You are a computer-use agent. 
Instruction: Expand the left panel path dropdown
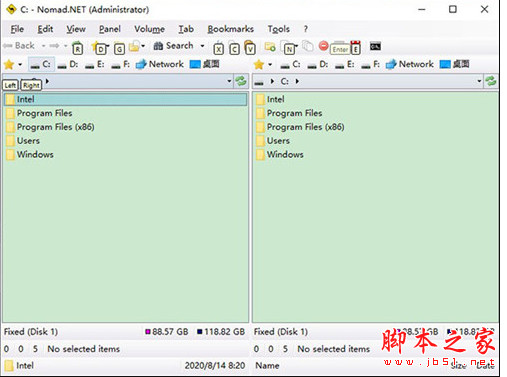(229, 81)
